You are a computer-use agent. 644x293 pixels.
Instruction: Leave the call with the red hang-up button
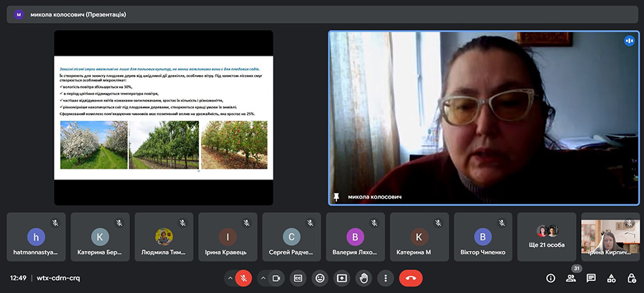coord(411,278)
